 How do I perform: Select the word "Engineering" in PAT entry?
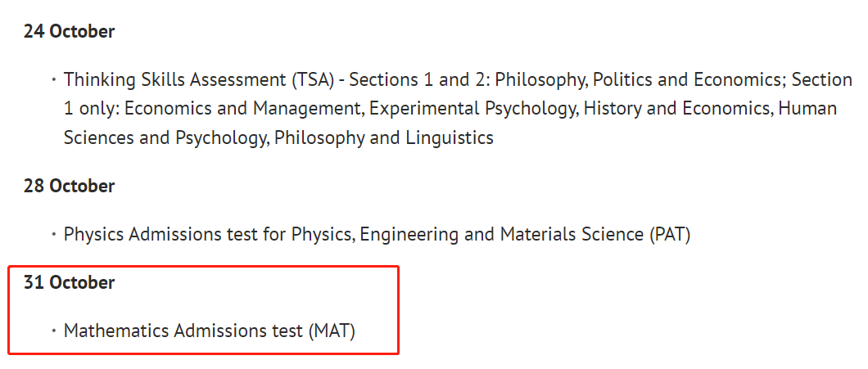(x=407, y=235)
